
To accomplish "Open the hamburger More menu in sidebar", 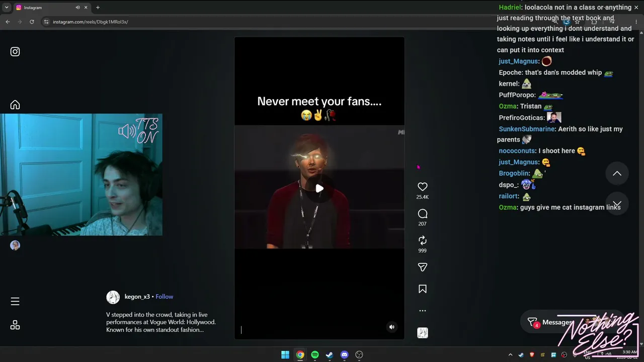I will [15, 301].
